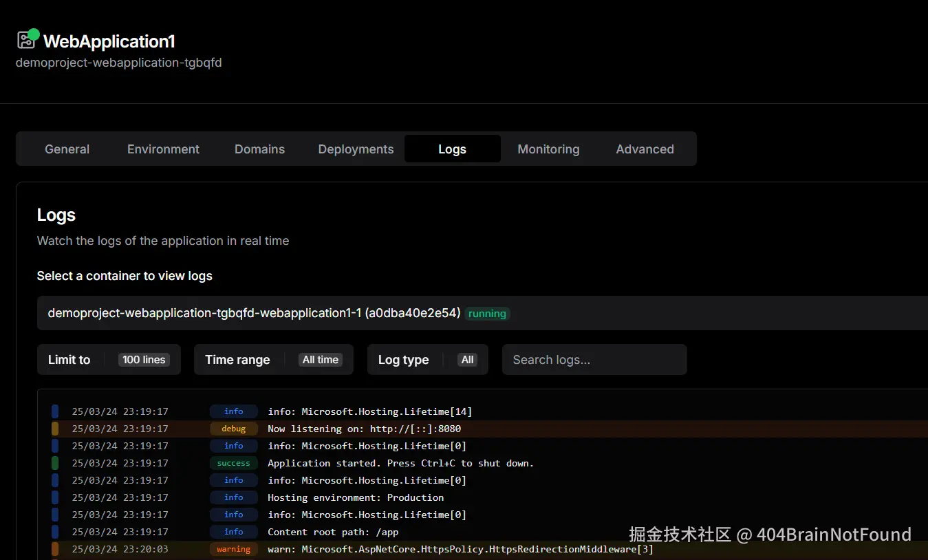Screen dimensions: 928x560
Task: Click the info badge on Content root row
Action: tap(234, 532)
